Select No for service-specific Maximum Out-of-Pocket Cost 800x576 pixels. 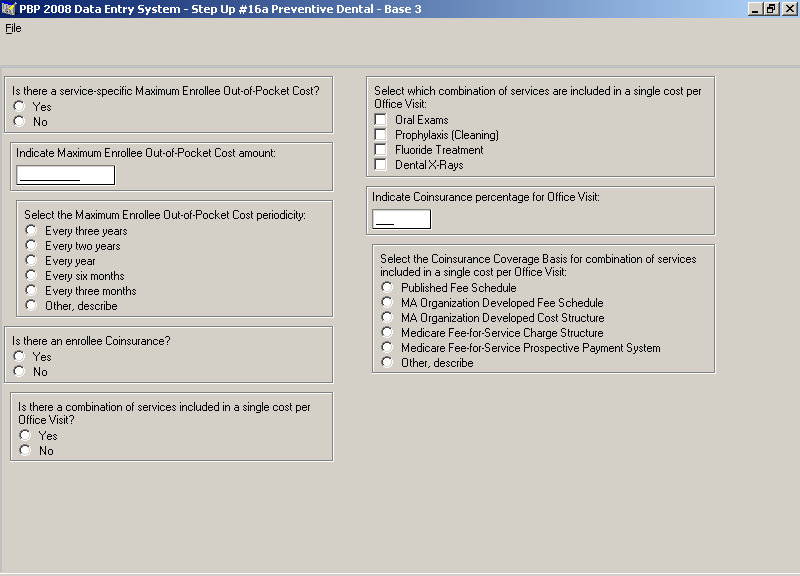point(19,121)
